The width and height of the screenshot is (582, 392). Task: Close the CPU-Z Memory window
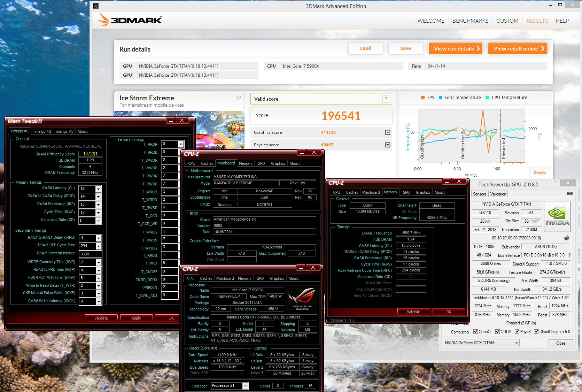459,181
